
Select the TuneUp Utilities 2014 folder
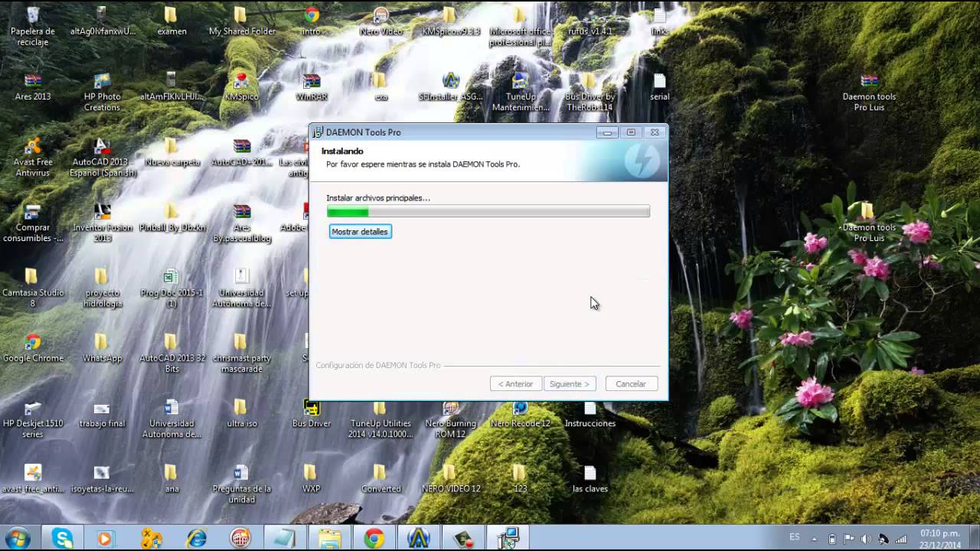click(381, 418)
